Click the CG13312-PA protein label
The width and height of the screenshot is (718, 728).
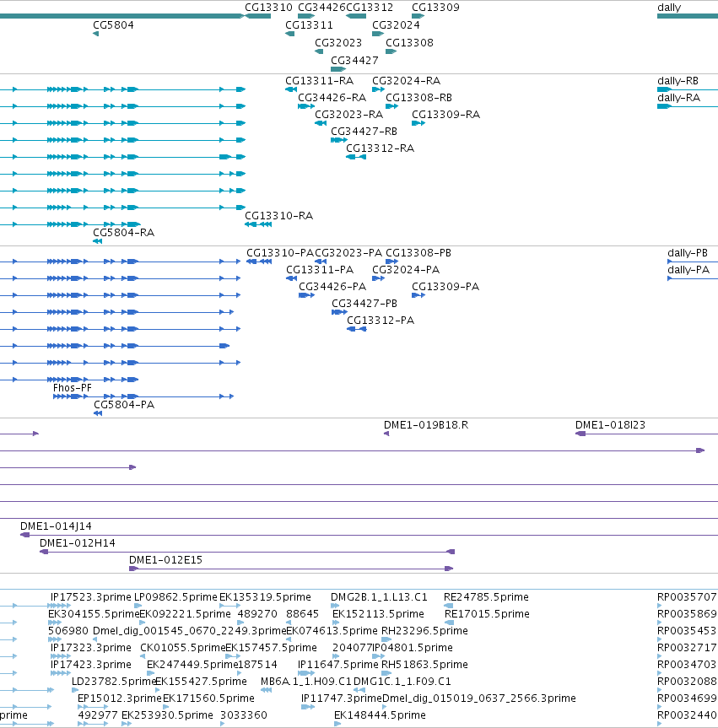pos(381,321)
